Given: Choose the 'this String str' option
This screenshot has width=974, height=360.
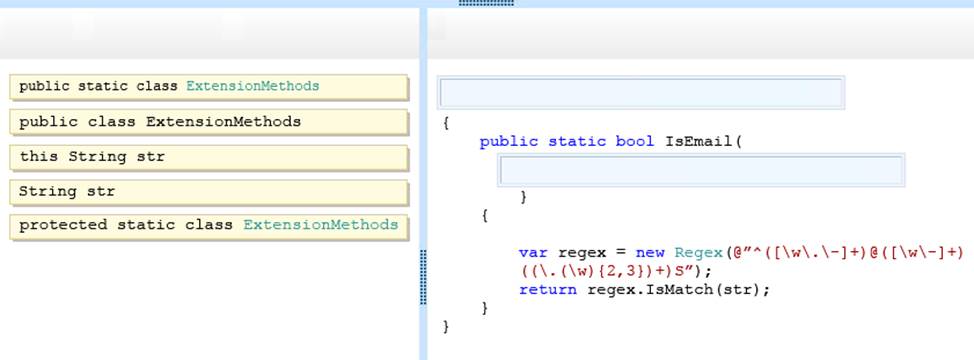Looking at the screenshot, I should point(209,157).
